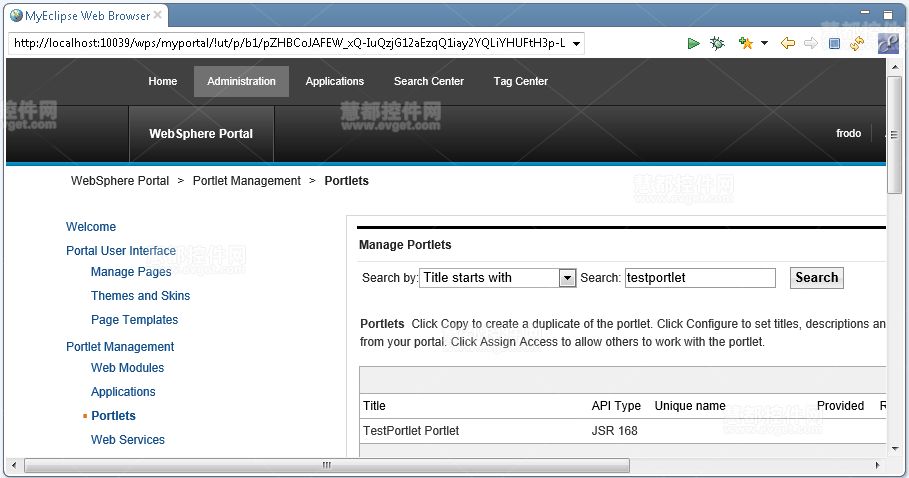Click the WebSphere Portal banner title

[x=201, y=134]
